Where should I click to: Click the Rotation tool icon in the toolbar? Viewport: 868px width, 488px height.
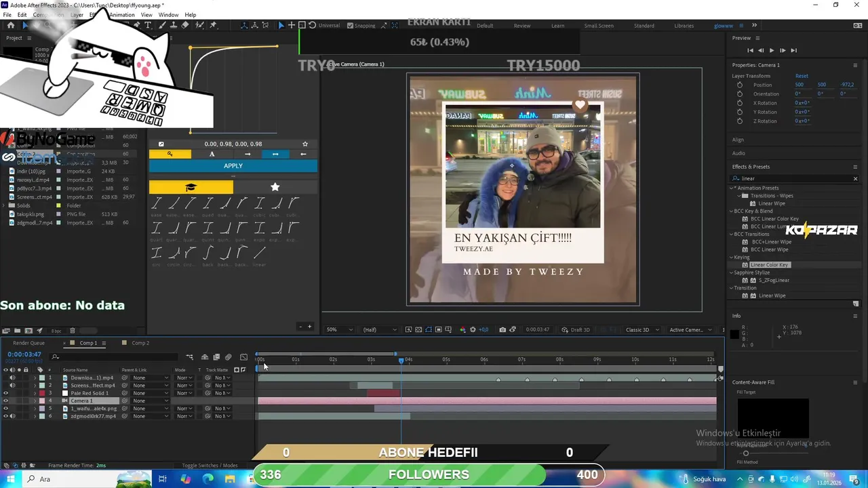pos(312,25)
